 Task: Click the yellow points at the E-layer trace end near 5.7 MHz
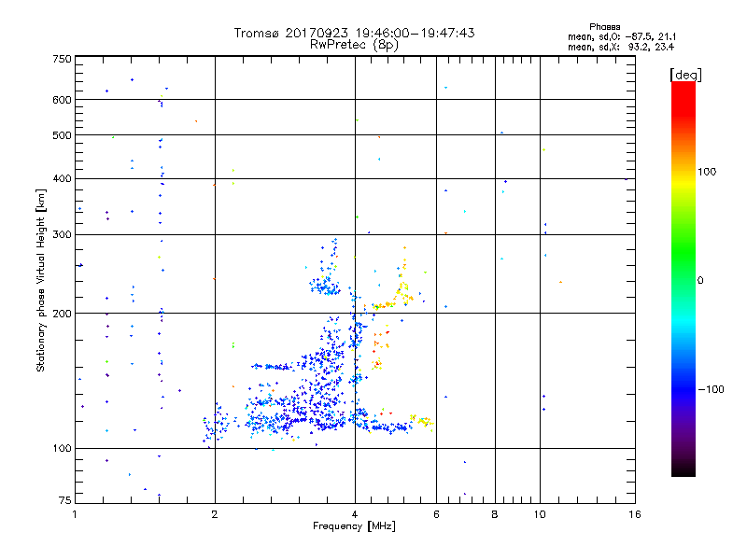pos(422,421)
